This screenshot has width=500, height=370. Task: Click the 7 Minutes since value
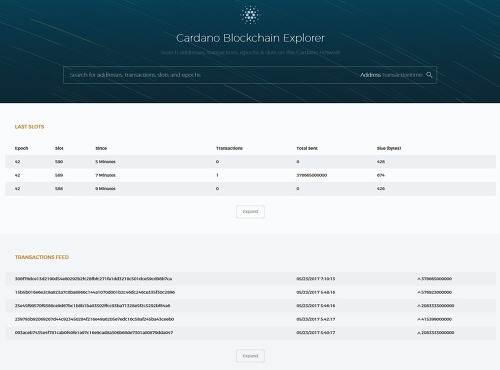pos(105,175)
